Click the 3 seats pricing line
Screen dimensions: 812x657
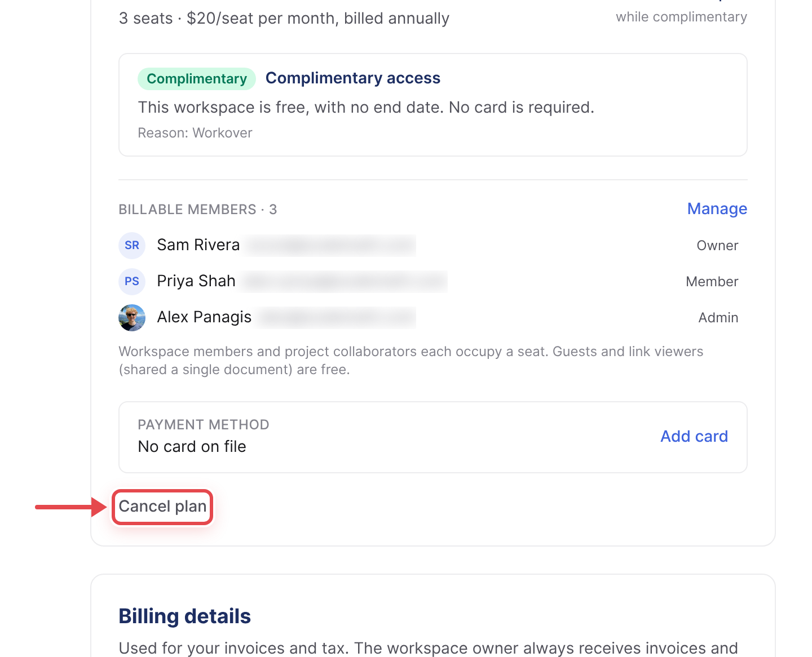click(284, 19)
